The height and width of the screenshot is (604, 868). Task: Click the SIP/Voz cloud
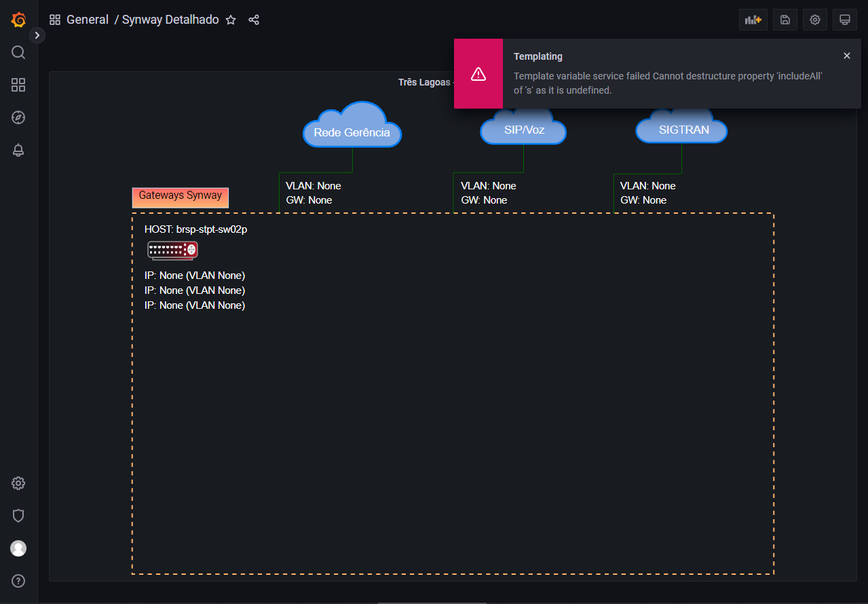[x=523, y=127]
